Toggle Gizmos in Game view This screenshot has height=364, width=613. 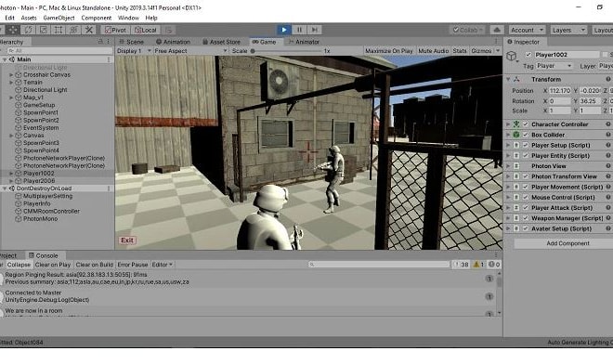click(481, 51)
